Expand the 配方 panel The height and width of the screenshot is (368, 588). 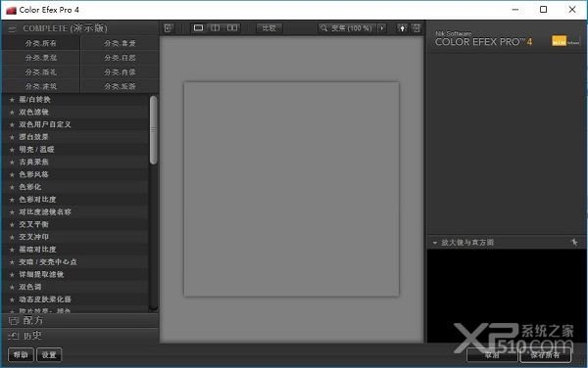click(x=80, y=321)
